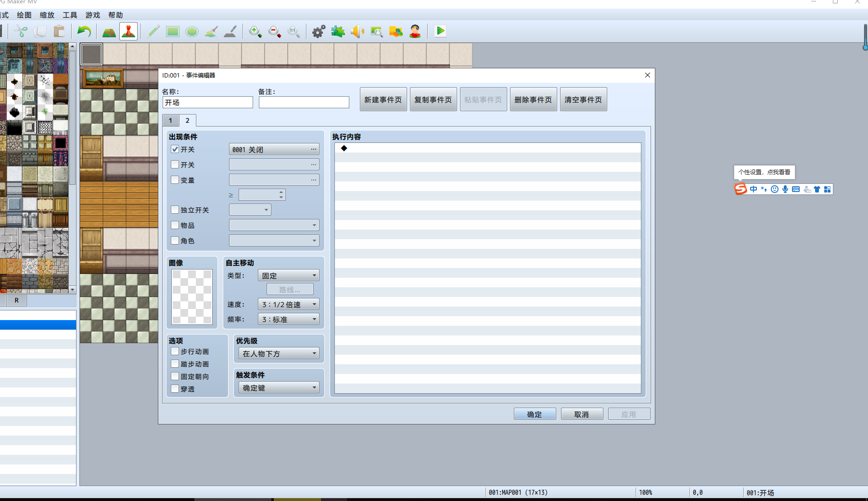Screen dimensions: 868x501
Task: Open the 帮助 Help menu
Action: pyautogui.click(x=115, y=15)
